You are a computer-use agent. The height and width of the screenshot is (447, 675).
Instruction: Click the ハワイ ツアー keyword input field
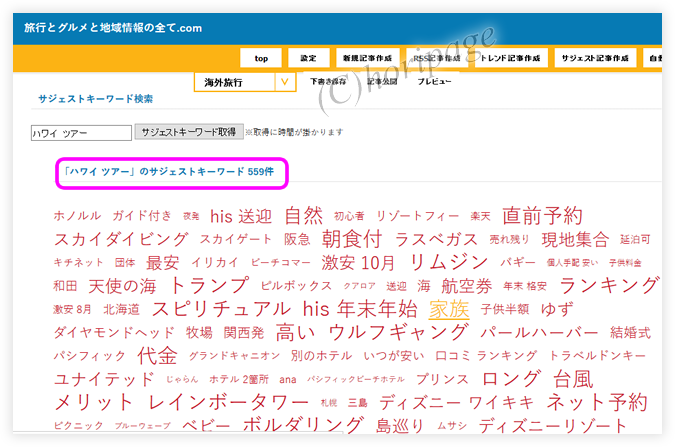pyautogui.click(x=81, y=133)
